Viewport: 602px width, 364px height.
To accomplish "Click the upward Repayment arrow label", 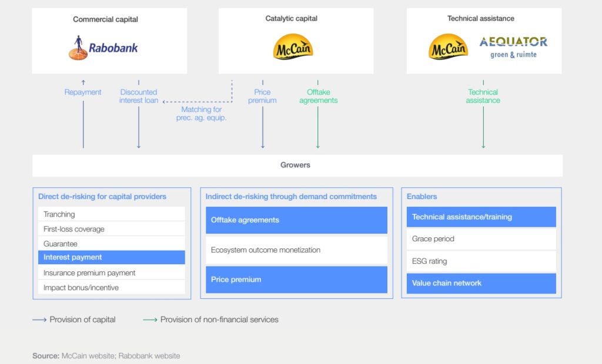I will [83, 92].
